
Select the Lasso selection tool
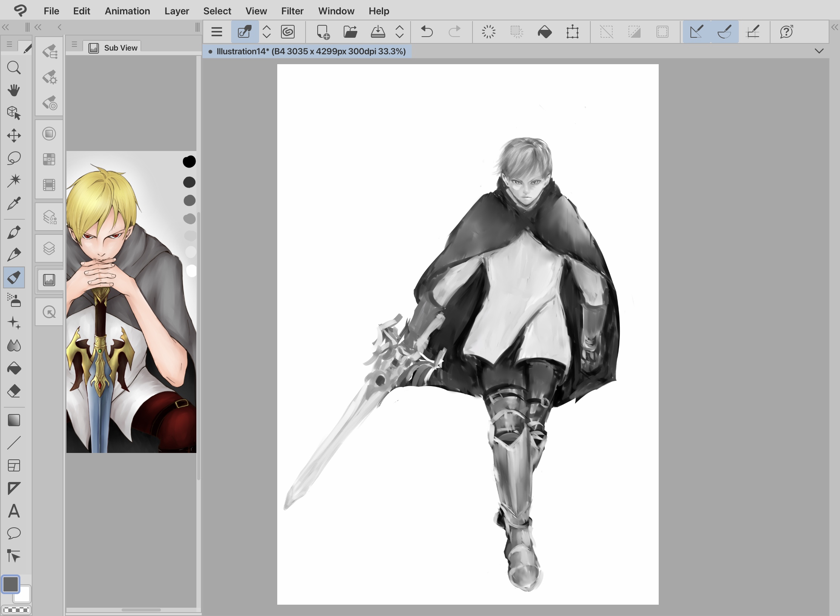tap(14, 158)
